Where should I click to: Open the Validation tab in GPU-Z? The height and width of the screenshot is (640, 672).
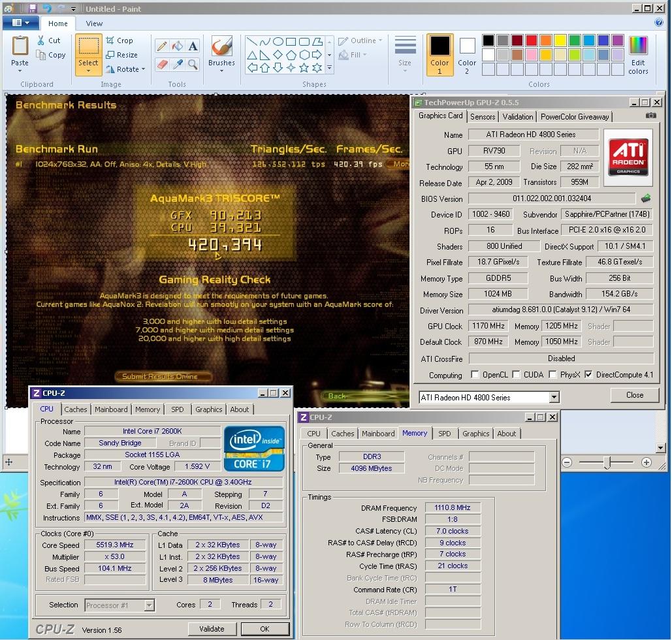(518, 117)
